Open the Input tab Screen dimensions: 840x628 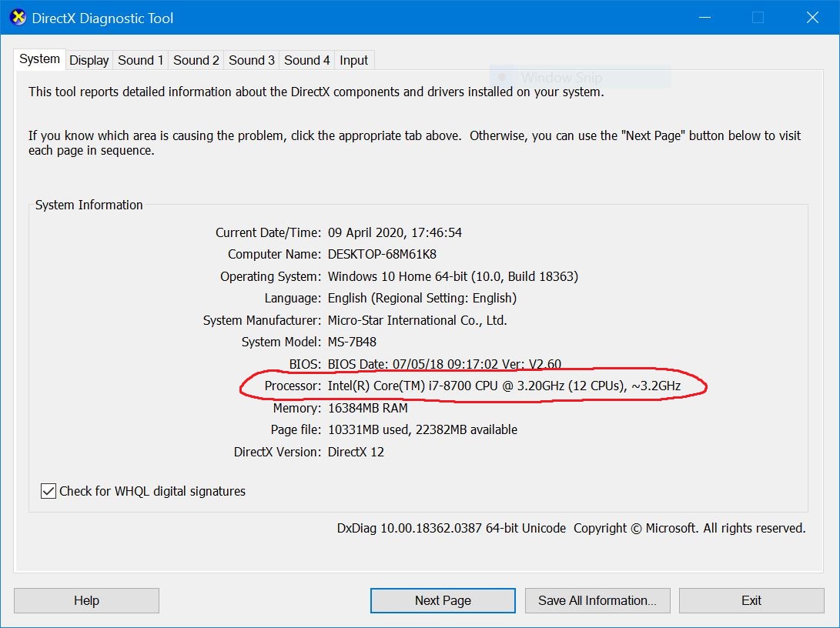(353, 61)
